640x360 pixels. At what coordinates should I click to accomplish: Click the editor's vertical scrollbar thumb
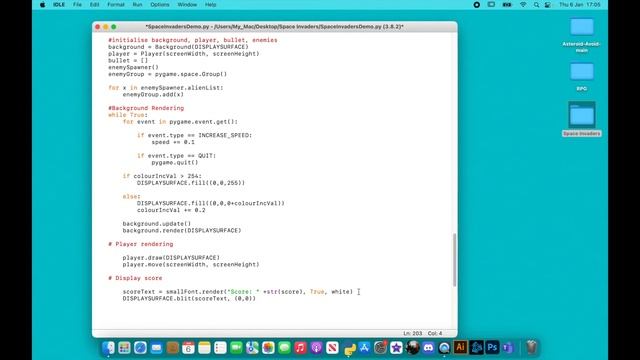click(x=454, y=260)
